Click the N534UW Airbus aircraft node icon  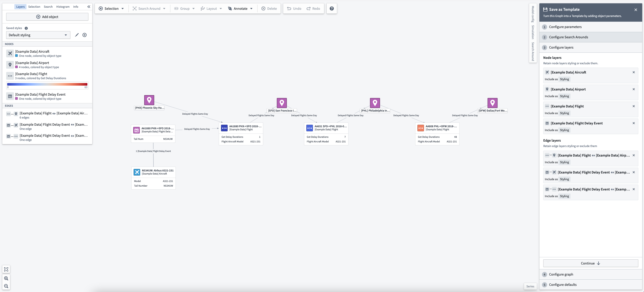[x=137, y=172]
